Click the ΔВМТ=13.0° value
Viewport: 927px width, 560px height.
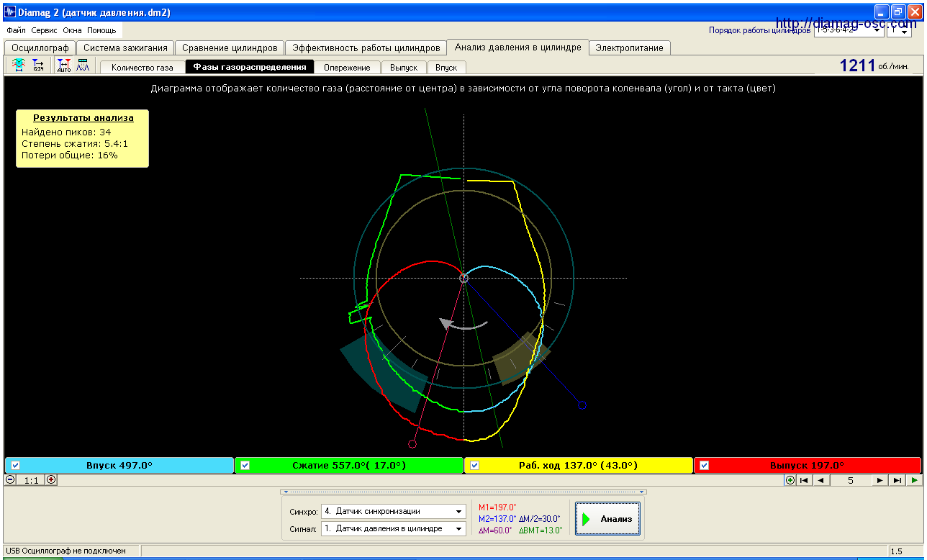point(539,530)
